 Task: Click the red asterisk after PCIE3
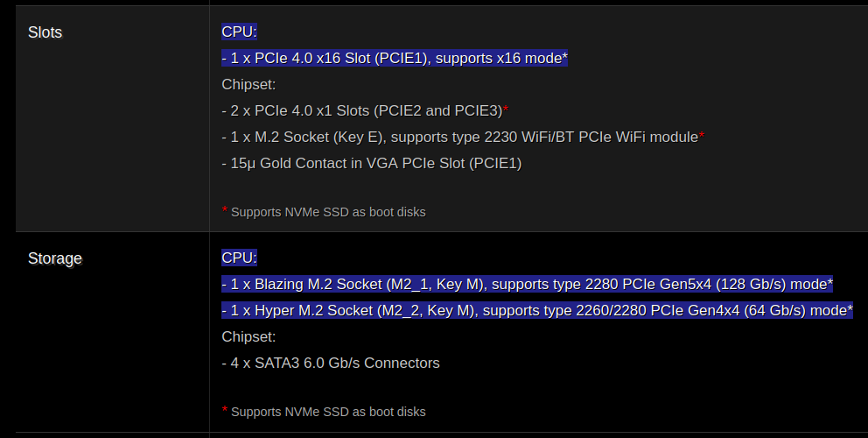(506, 110)
